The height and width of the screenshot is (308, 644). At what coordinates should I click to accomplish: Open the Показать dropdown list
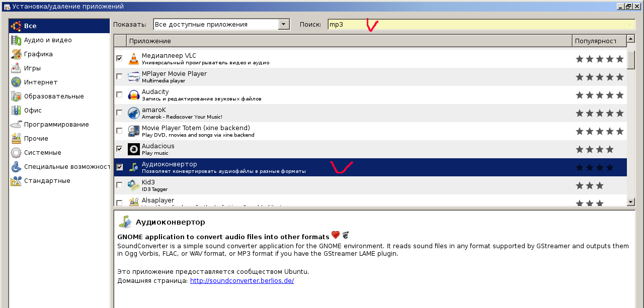click(x=284, y=24)
